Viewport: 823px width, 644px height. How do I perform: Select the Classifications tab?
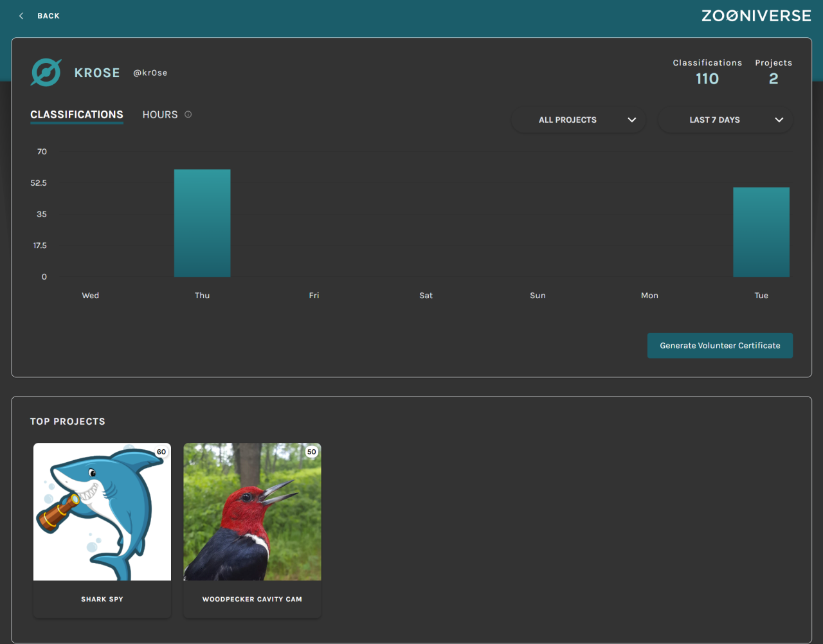(x=77, y=114)
